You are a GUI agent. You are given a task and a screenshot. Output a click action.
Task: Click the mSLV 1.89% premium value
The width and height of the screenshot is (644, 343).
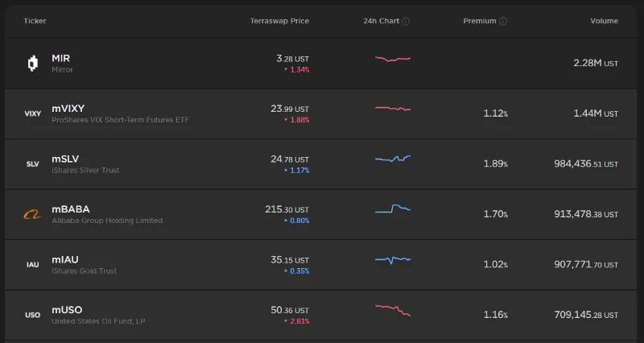pos(495,163)
